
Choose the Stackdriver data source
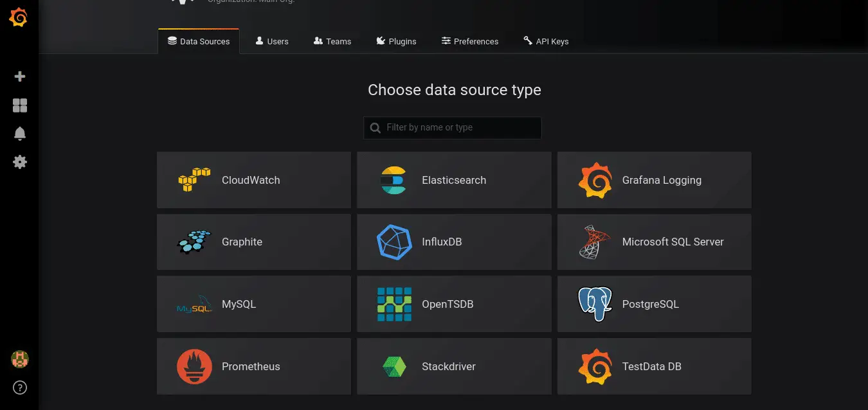[x=454, y=366]
